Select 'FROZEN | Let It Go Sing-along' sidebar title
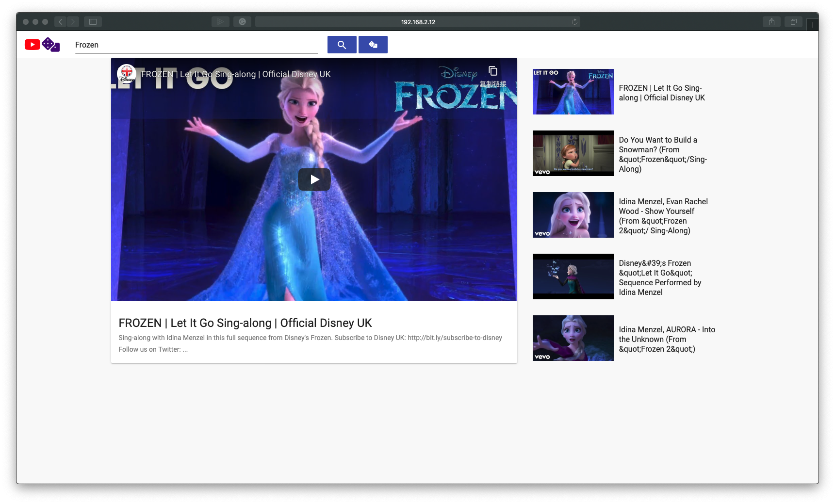The height and width of the screenshot is (504, 835). 662,93
